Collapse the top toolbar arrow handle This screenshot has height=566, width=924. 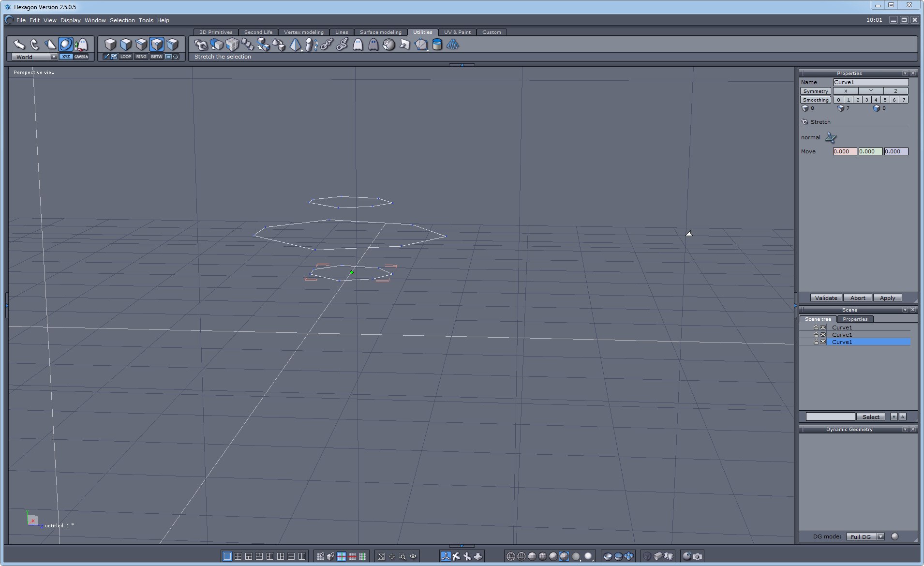tap(462, 65)
